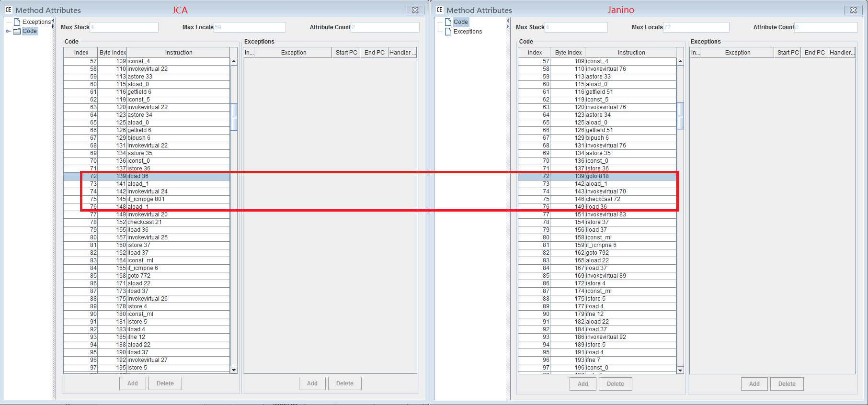Select Code tree node in JCA window
Screen dimensions: 868x405
pyautogui.click(x=30, y=31)
